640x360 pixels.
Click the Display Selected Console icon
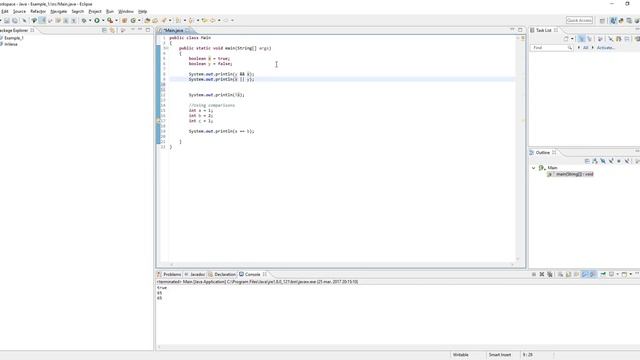point(611,274)
